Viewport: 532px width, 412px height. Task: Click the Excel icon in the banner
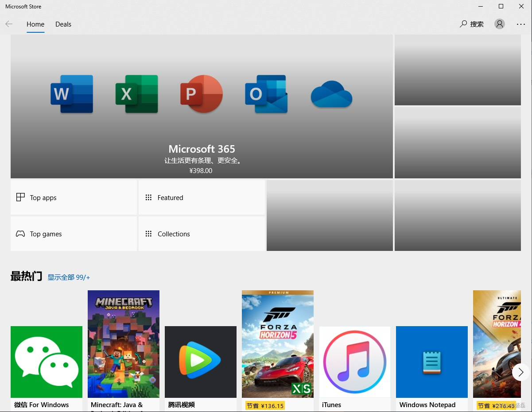tap(137, 94)
